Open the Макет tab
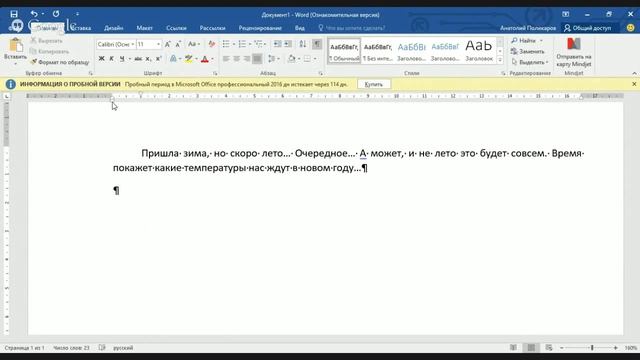The image size is (640, 360). click(144, 28)
